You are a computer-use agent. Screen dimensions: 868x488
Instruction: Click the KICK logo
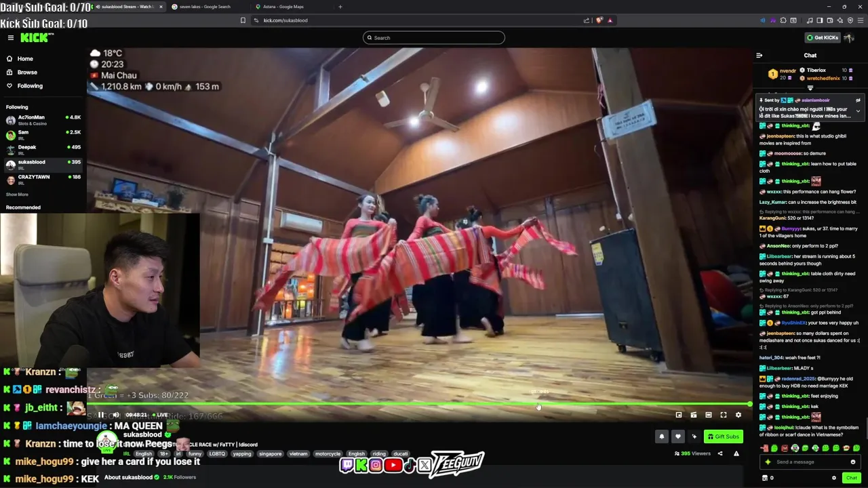(x=34, y=38)
